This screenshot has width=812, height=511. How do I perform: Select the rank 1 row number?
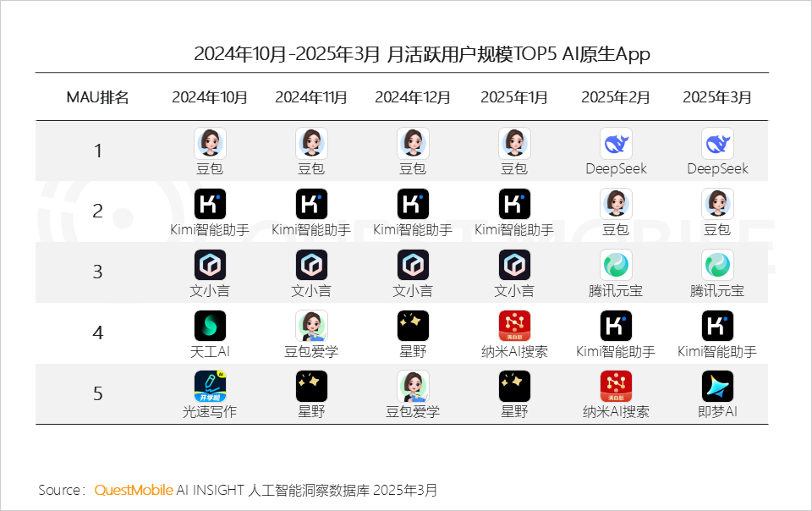tap(97, 151)
